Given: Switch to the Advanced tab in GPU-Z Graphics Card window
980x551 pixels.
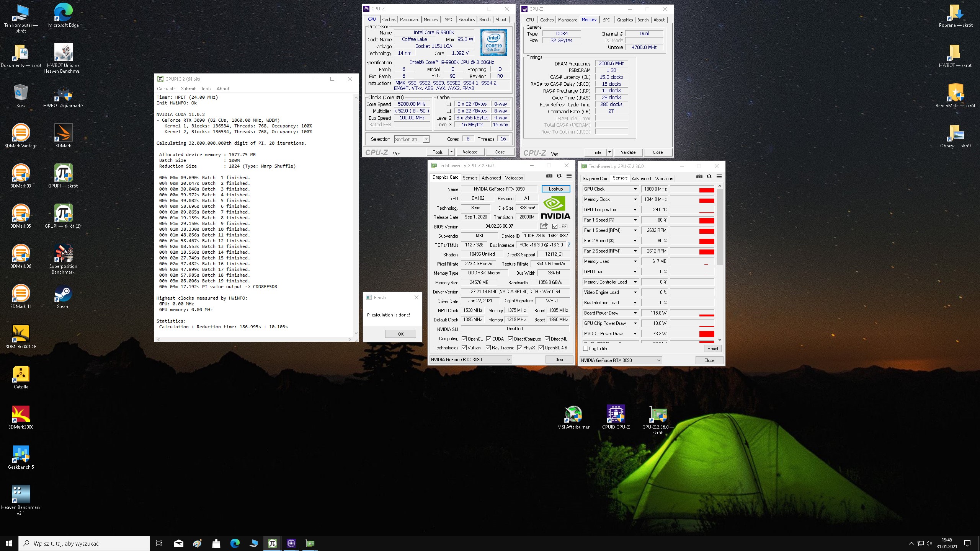Looking at the screenshot, I should coord(491,178).
